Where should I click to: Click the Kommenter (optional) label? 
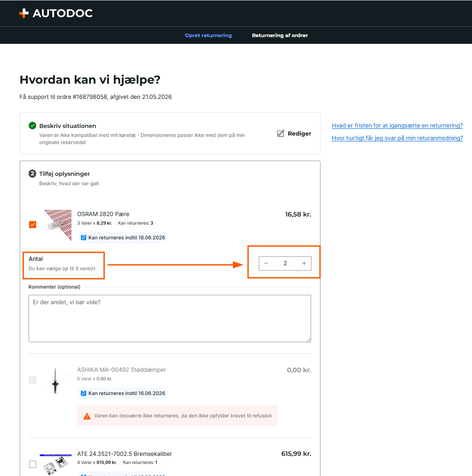54,287
